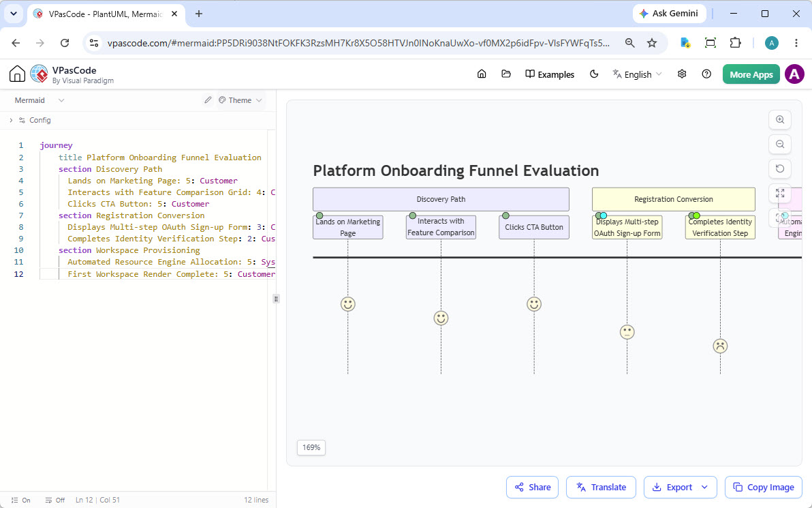The width and height of the screenshot is (812, 508).
Task: Click the browser address bar URL
Action: [x=358, y=43]
